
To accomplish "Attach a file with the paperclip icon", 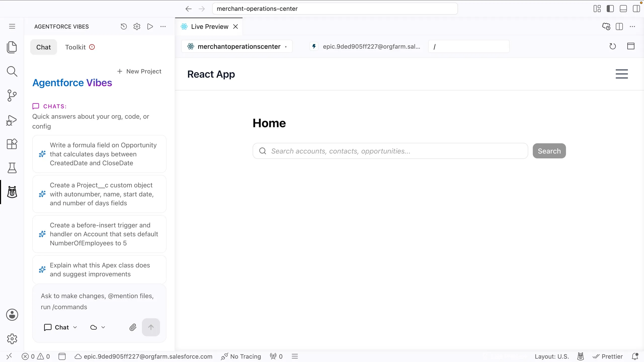I will click(x=133, y=327).
